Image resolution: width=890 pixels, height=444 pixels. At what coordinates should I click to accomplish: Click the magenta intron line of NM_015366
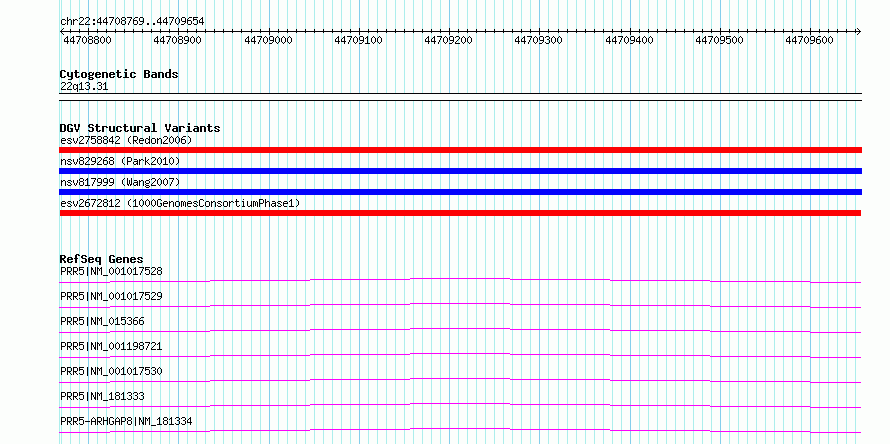click(x=460, y=329)
